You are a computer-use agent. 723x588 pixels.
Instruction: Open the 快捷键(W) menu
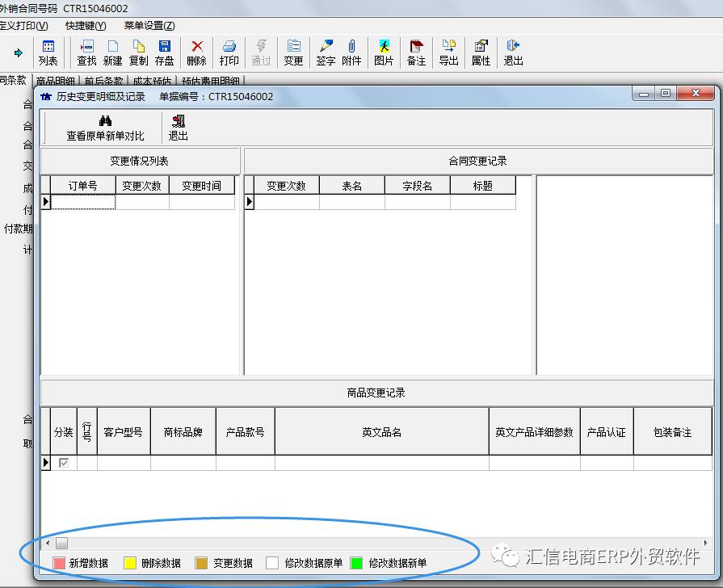(86, 26)
